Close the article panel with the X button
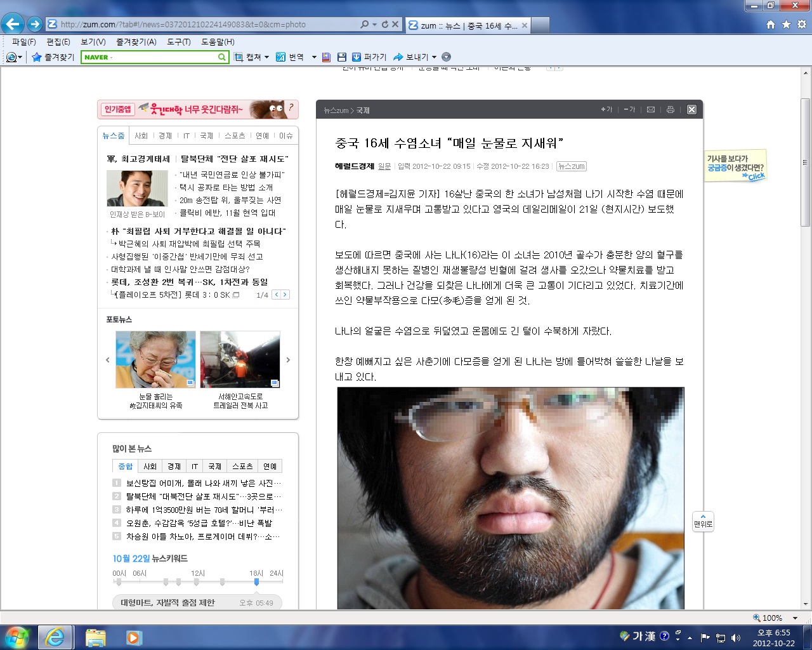 tap(692, 110)
